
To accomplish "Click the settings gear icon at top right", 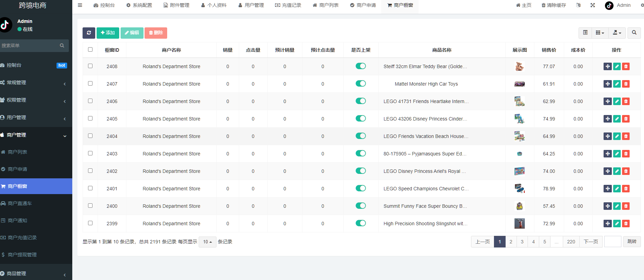I will coord(642,5).
